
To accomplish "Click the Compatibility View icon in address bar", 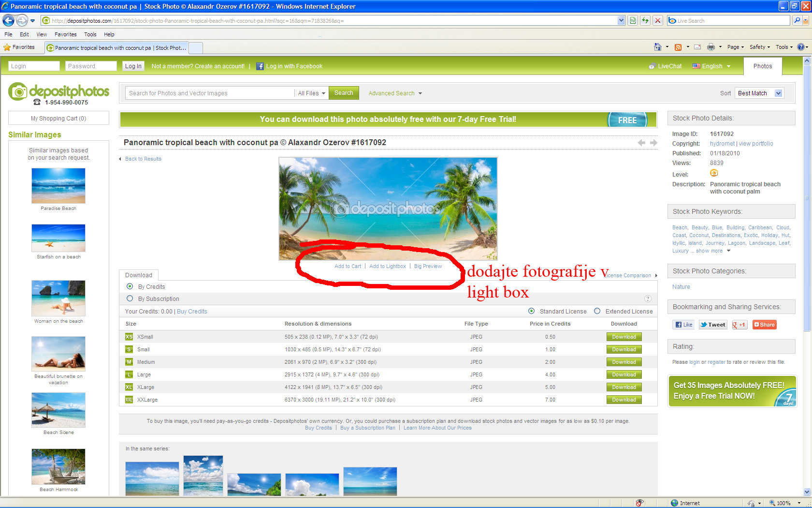I will click(633, 20).
